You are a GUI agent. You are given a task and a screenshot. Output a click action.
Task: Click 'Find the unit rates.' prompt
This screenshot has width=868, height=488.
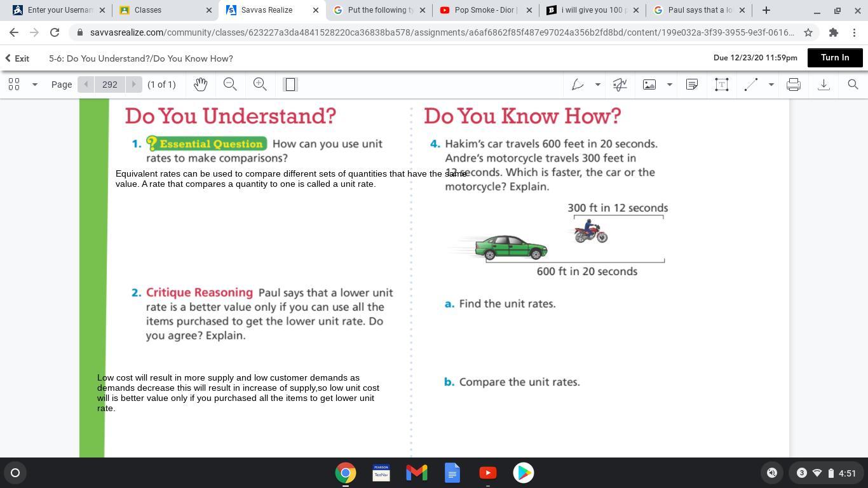(x=507, y=304)
